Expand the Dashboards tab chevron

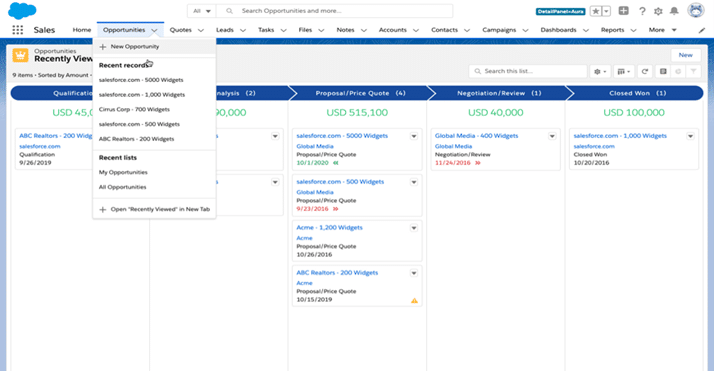click(x=586, y=30)
